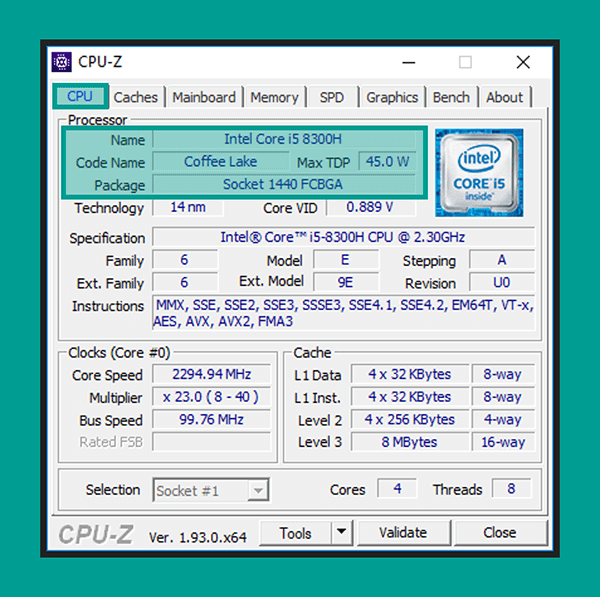Click the Name value Intel Core i5 8300H
This screenshot has height=597, width=600.
(x=284, y=139)
